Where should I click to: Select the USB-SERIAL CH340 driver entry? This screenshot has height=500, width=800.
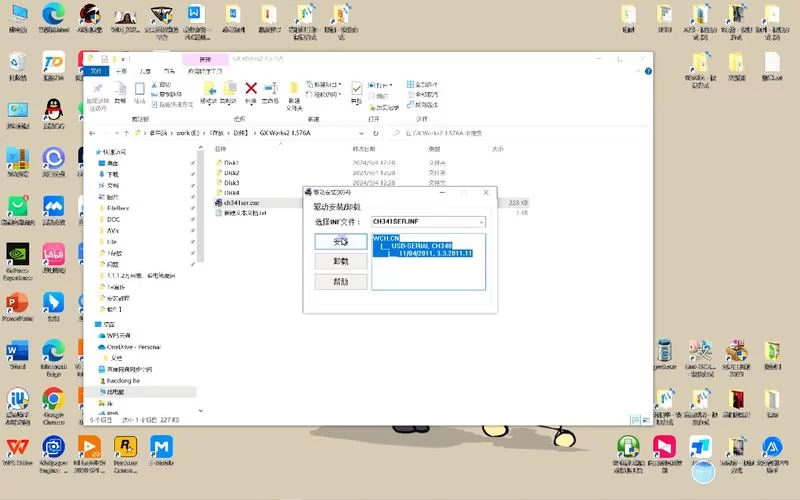[x=420, y=246]
